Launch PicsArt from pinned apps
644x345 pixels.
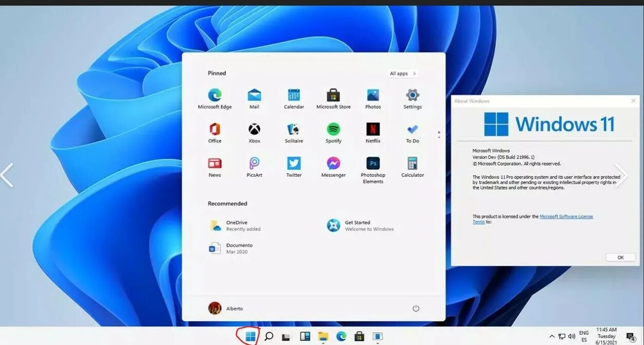point(254,167)
